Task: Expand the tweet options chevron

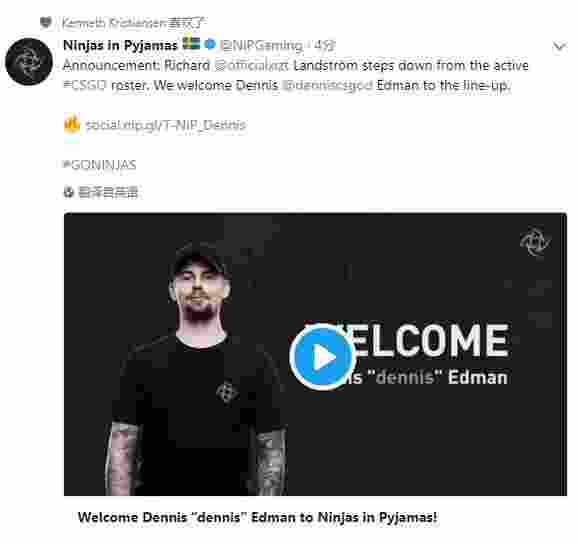Action: (559, 47)
